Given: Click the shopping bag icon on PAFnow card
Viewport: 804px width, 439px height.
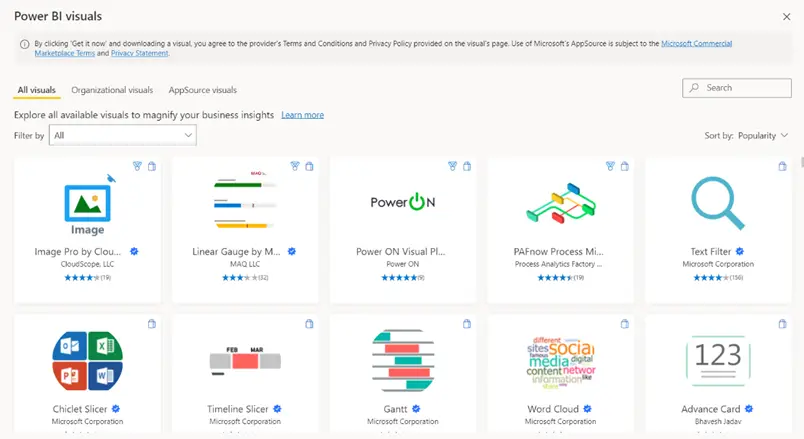Looking at the screenshot, I should [x=625, y=166].
